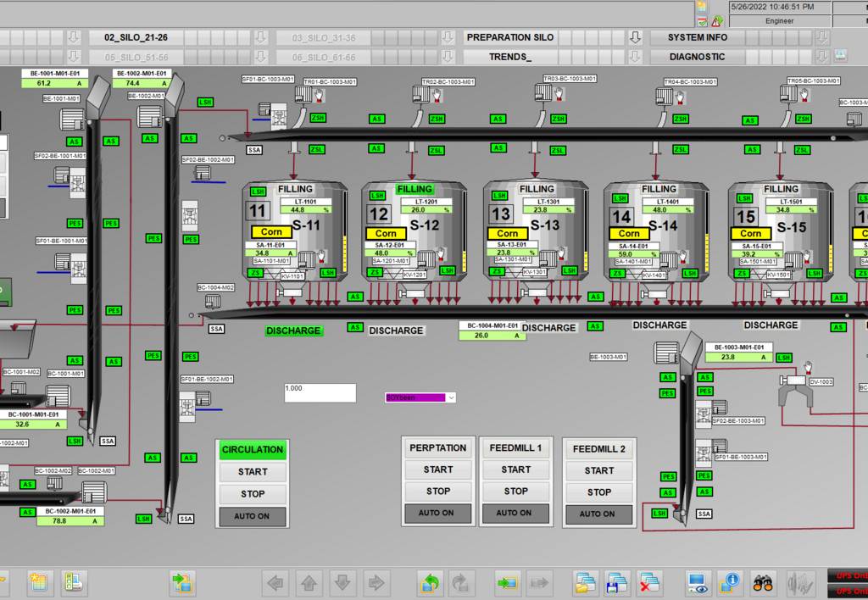Screen dimensions: 868x600
Task: Toggle AUTO ON under CIRCULATION
Action: [253, 516]
